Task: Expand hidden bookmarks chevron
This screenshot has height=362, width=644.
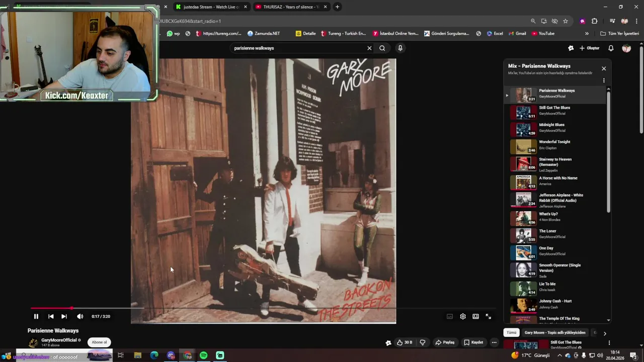Action: click(587, 34)
